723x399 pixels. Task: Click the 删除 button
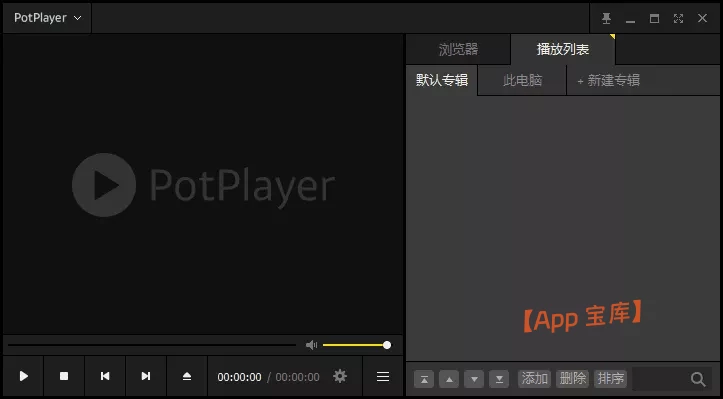572,379
